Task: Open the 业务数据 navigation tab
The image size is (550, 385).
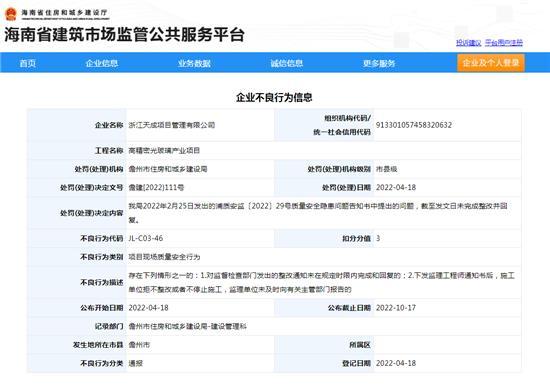Action: click(x=194, y=63)
